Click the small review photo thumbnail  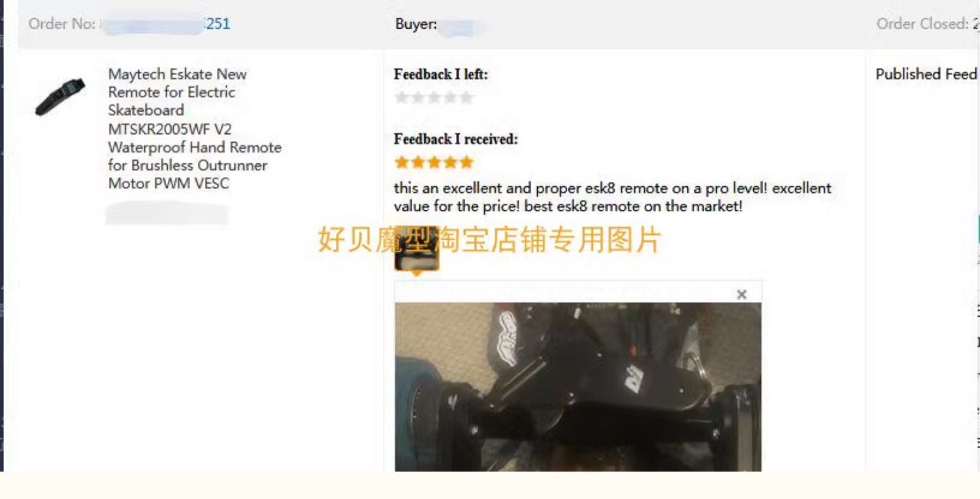[417, 249]
